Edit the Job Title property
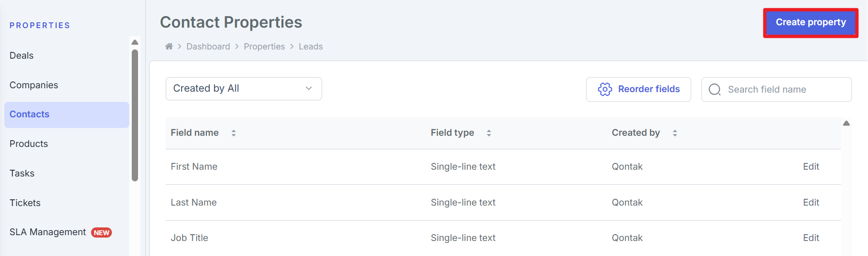The width and height of the screenshot is (868, 256). (x=810, y=238)
